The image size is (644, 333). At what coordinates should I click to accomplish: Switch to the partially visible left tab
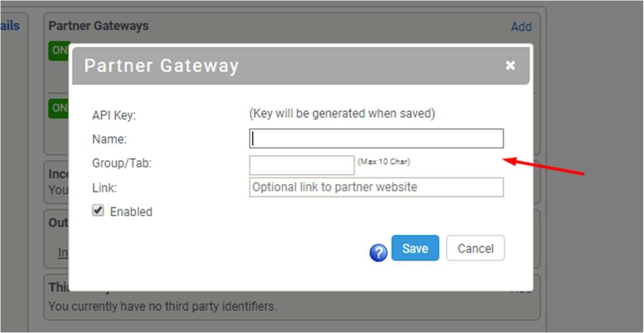point(10,25)
